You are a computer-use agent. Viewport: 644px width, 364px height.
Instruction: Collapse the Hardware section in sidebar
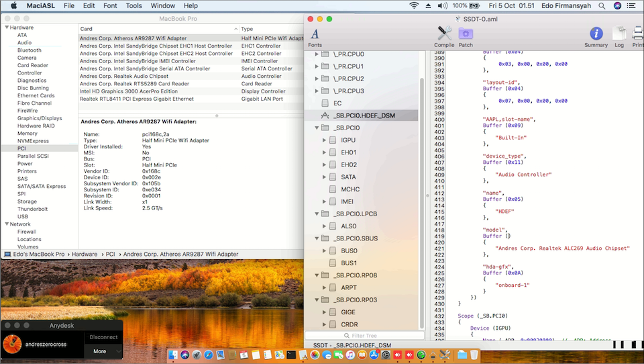[x=7, y=28]
